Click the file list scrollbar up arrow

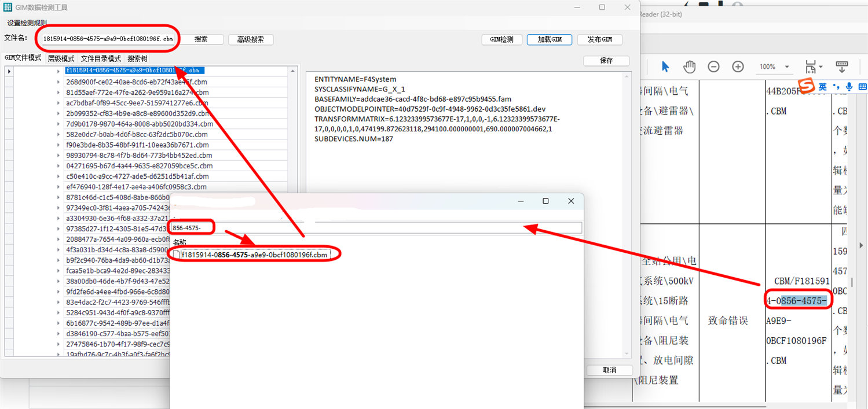292,70
